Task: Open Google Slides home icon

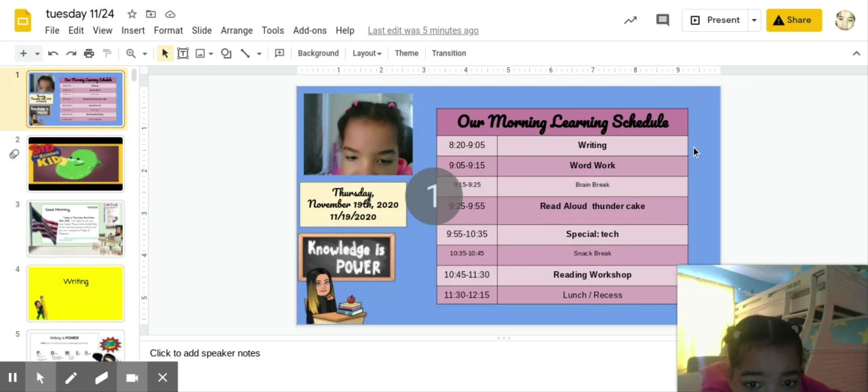Action: pyautogui.click(x=22, y=20)
